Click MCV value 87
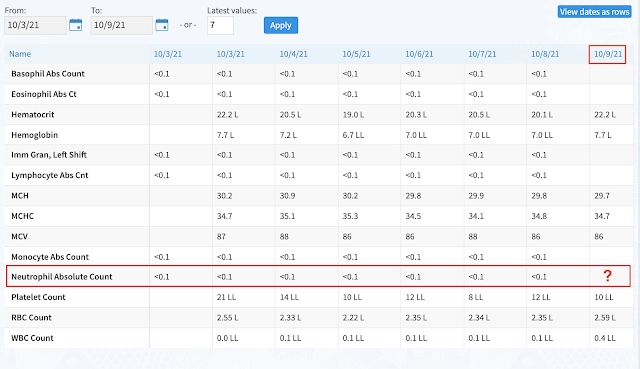The image size is (640, 369). point(221,236)
